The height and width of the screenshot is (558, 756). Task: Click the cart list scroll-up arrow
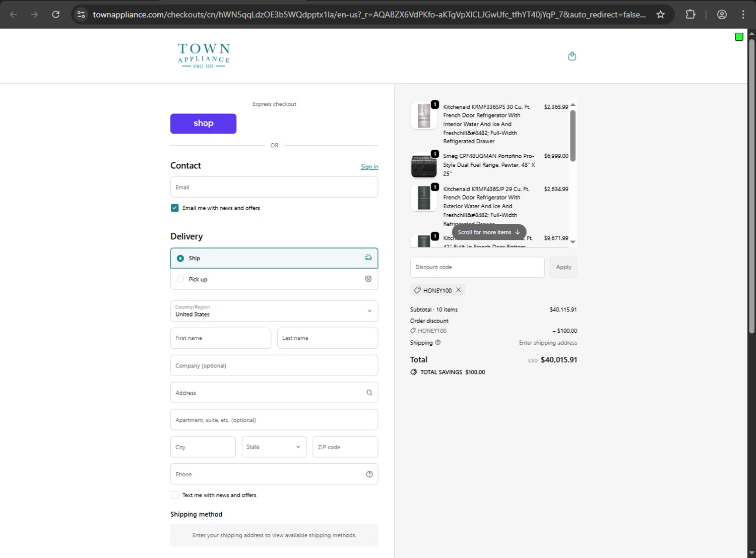coord(573,105)
